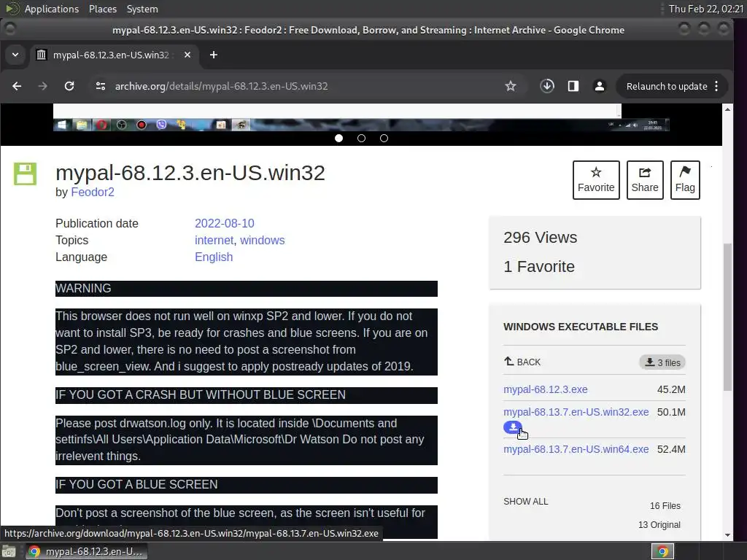Open the internet topic link
This screenshot has height=560, width=747.
[x=214, y=240]
